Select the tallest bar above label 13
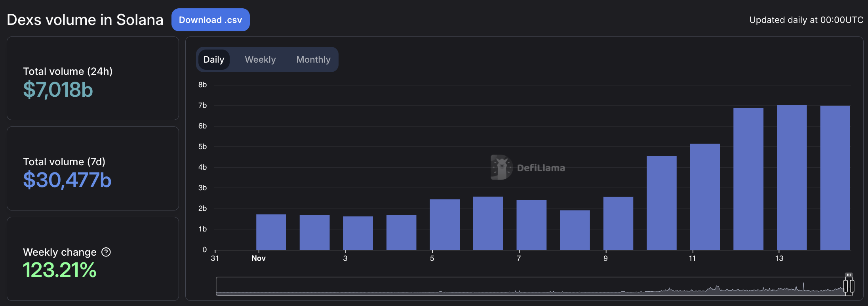Viewport: 868px width, 306px height. [x=792, y=177]
